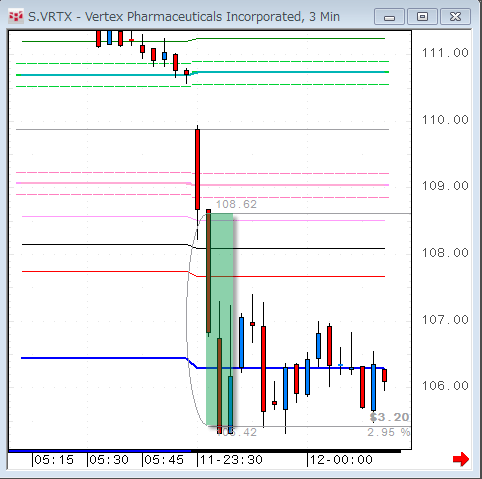Click the 2.95 % range percent label
Screen dimensions: 482x479
coord(389,432)
